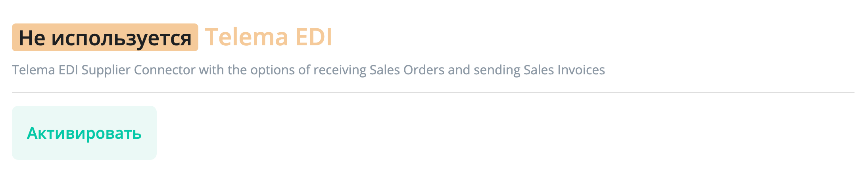868x171 pixels.
Task: Click the Не используется status badge
Action: tap(105, 38)
